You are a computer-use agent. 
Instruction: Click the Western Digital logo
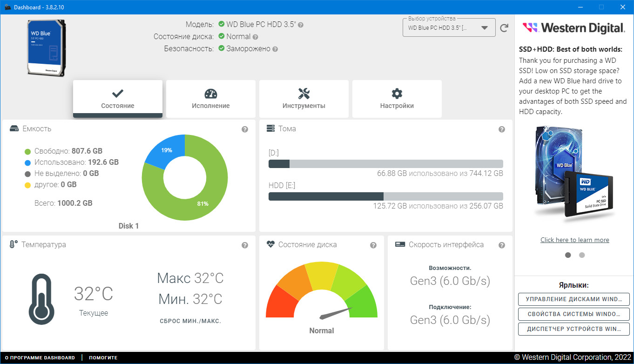[574, 28]
